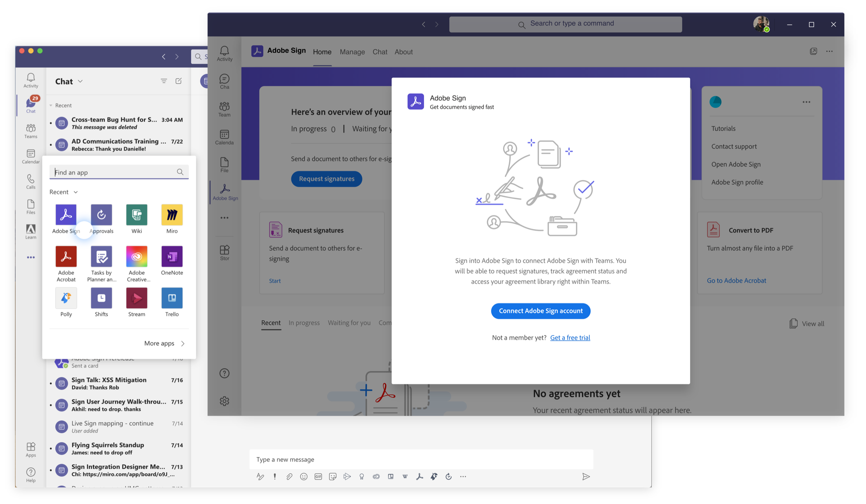
Task: Show more message toolbar options
Action: [x=463, y=477]
